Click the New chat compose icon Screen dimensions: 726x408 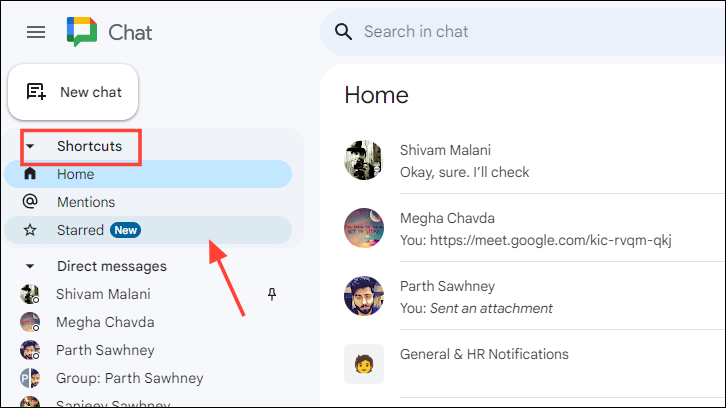click(x=36, y=92)
